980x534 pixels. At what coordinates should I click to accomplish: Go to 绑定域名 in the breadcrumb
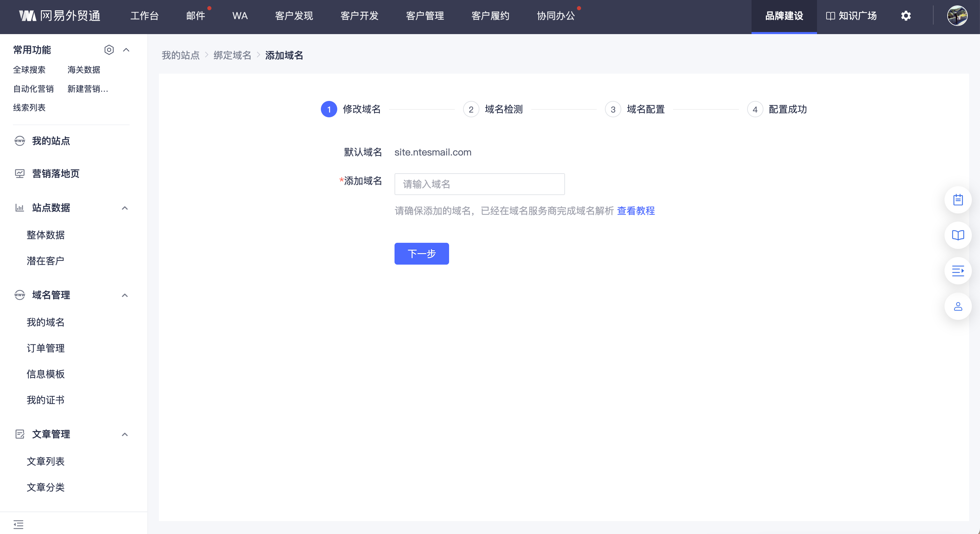pyautogui.click(x=232, y=56)
